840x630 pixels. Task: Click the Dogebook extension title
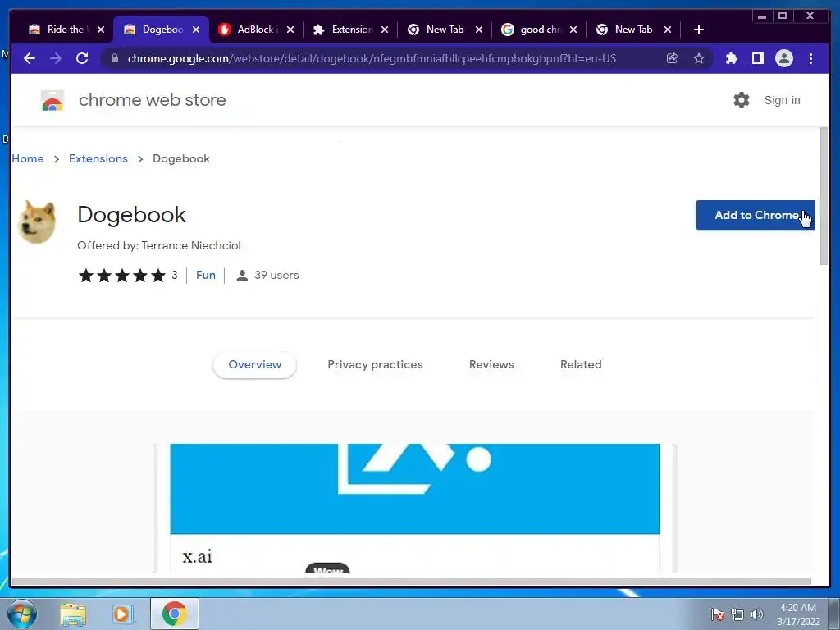click(132, 215)
